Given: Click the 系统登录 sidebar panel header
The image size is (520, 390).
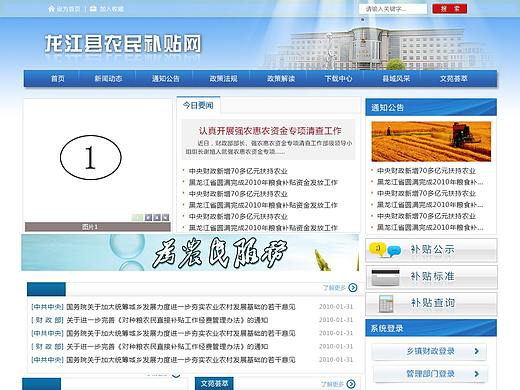Looking at the screenshot, I should click(x=431, y=328).
